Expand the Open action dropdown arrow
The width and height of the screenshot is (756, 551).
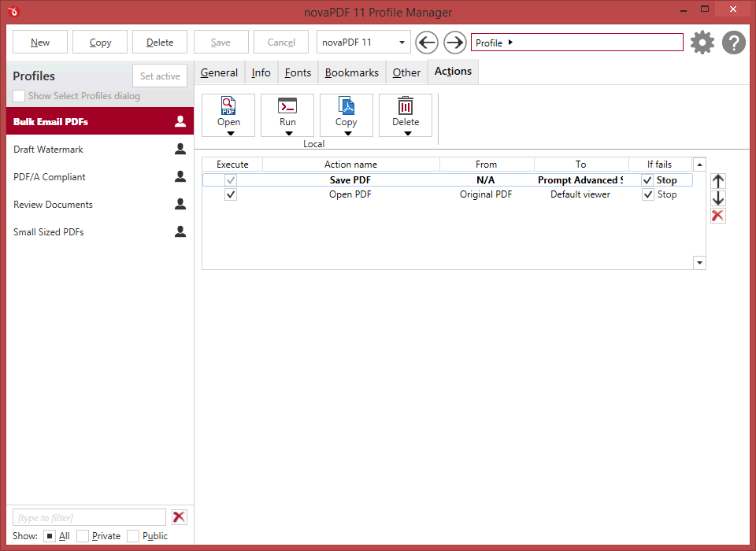231,134
